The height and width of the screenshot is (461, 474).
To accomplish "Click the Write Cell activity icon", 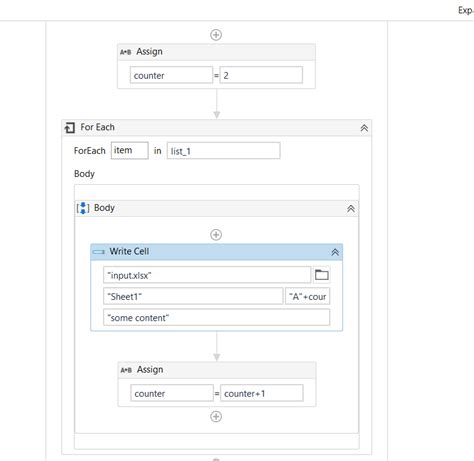I will (99, 252).
